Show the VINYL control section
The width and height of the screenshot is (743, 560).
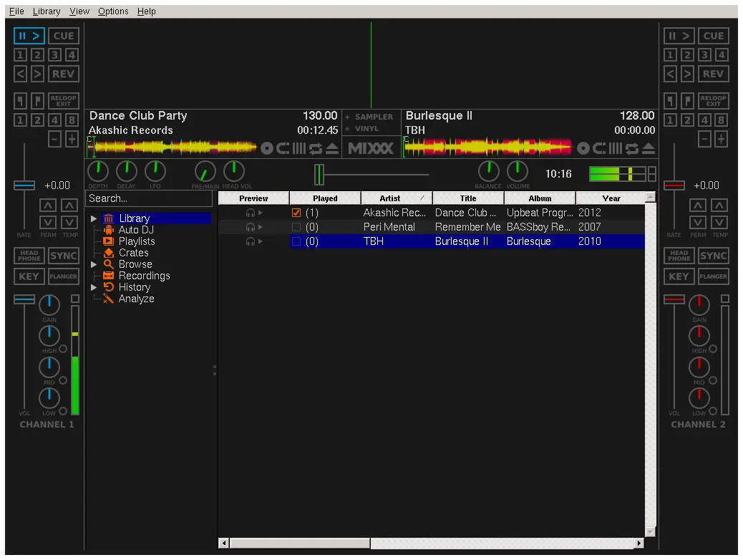[x=362, y=128]
